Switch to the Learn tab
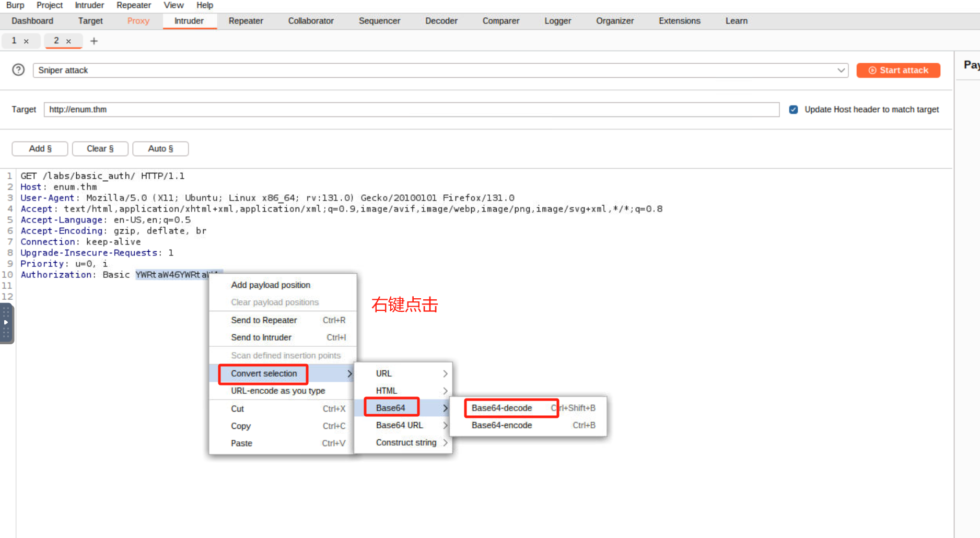 coord(737,21)
